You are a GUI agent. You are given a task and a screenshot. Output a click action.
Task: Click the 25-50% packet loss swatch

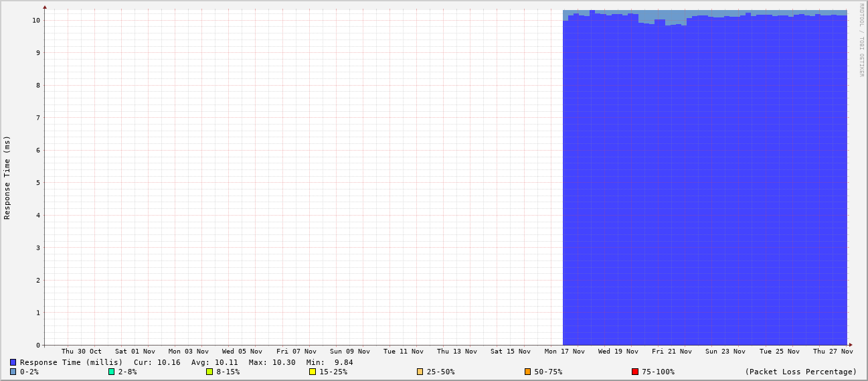pos(420,372)
